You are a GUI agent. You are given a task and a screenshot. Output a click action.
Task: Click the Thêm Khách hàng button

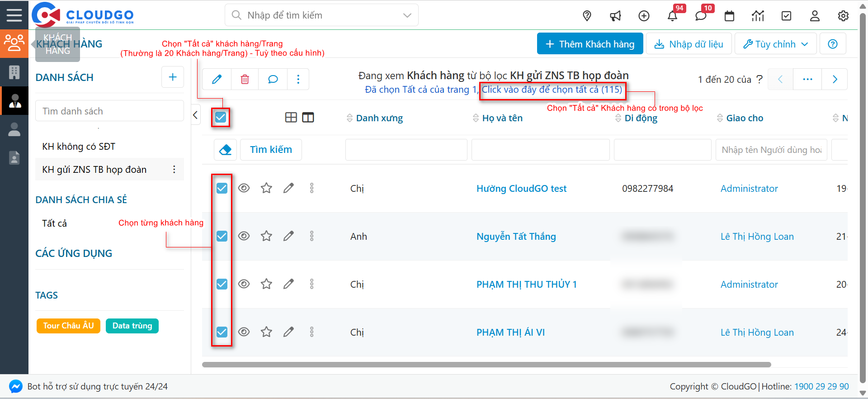point(590,44)
